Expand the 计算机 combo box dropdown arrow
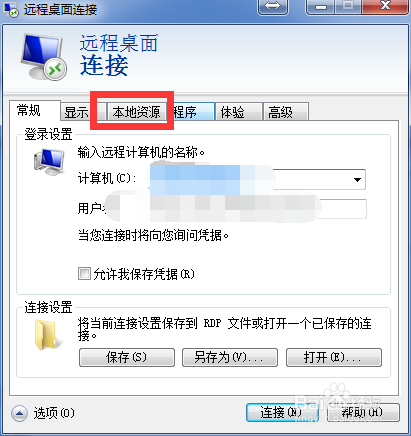 point(357,180)
